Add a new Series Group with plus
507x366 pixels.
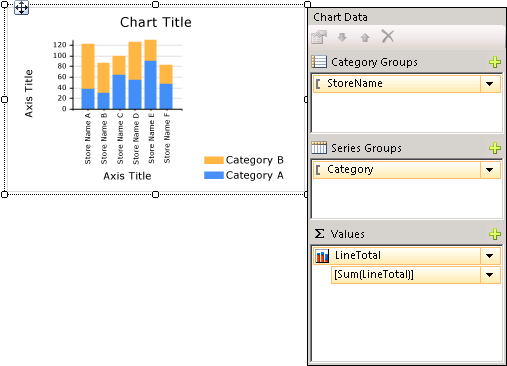(x=495, y=148)
